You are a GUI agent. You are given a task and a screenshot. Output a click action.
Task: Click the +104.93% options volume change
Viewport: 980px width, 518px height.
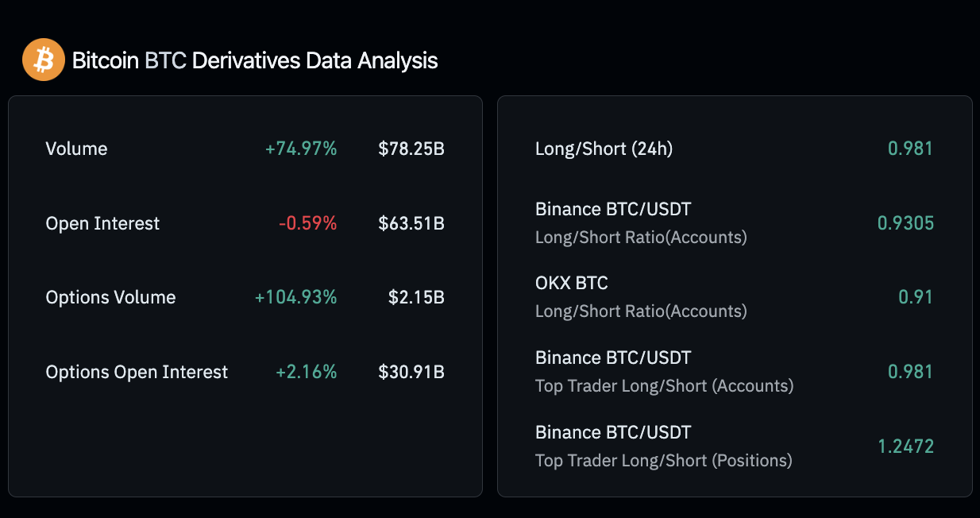coord(295,297)
